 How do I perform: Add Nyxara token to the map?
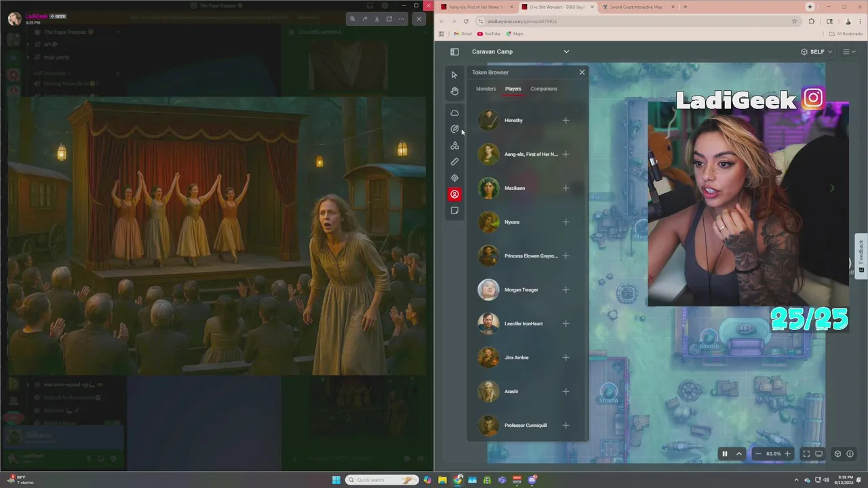coord(566,222)
